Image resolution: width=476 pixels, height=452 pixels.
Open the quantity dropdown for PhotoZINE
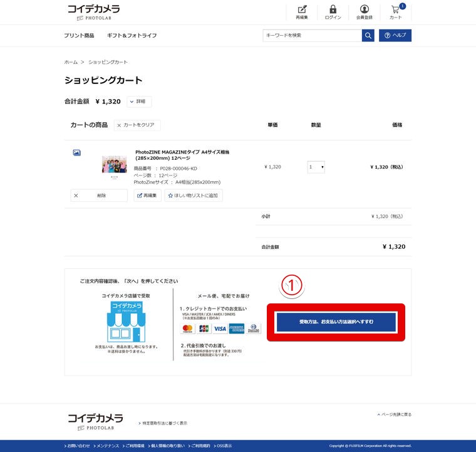pyautogui.click(x=316, y=167)
